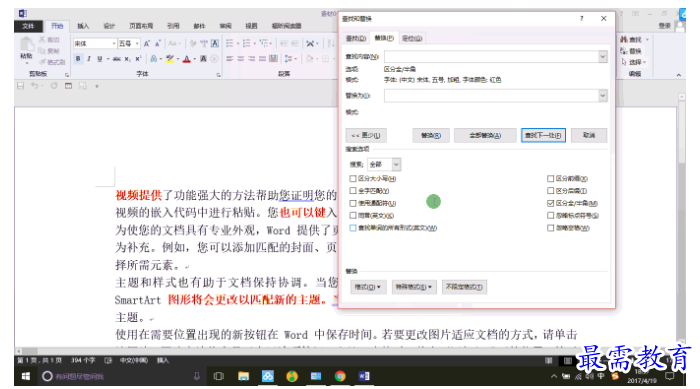Open the font size dropdown 五号

137,43
